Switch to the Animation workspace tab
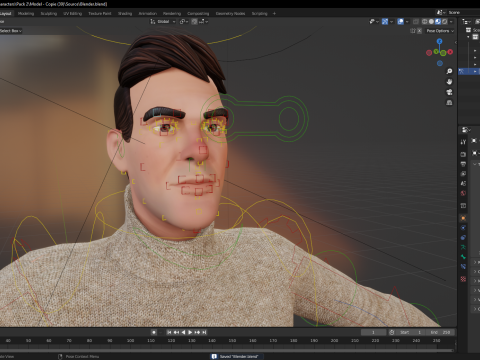This screenshot has height=360, width=480. point(148,14)
